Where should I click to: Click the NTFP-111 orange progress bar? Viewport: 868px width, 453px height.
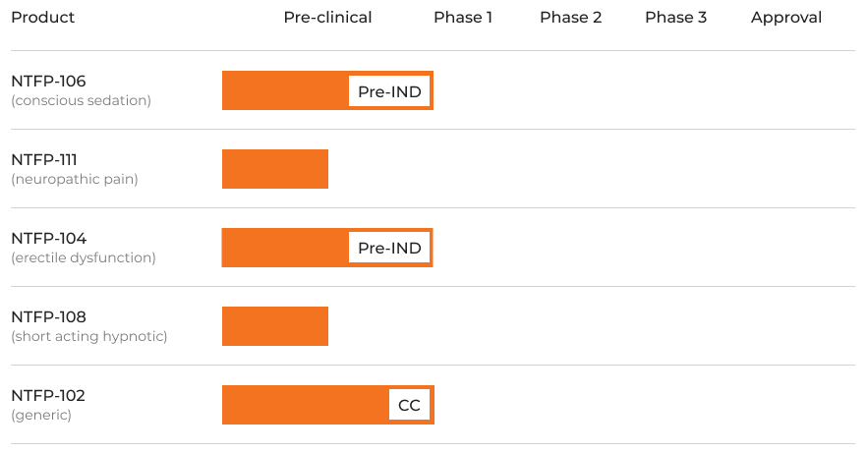tap(275, 169)
